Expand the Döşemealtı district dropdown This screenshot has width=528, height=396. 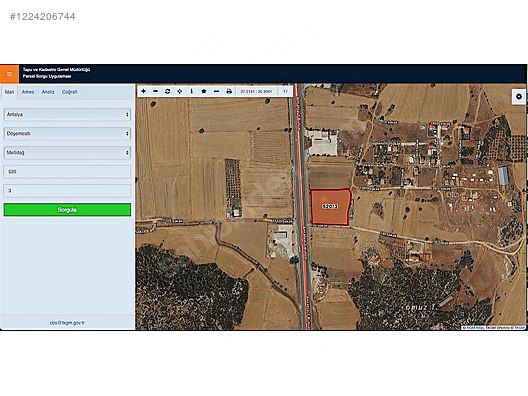pos(67,134)
